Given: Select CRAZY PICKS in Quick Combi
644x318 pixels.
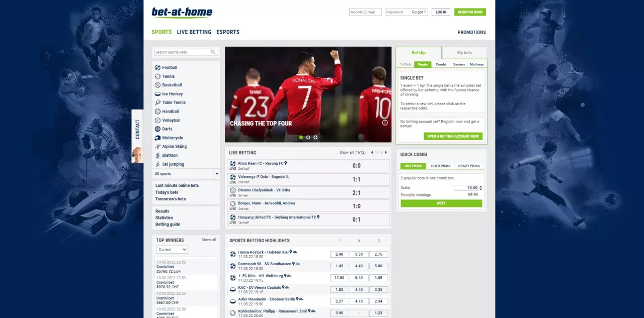Looking at the screenshot, I should click(x=469, y=166).
